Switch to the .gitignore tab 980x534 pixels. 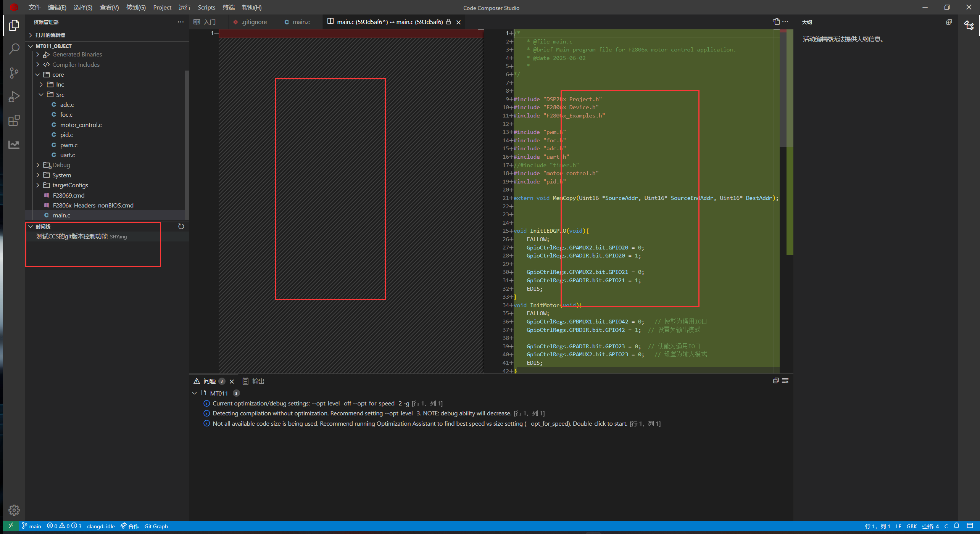253,22
